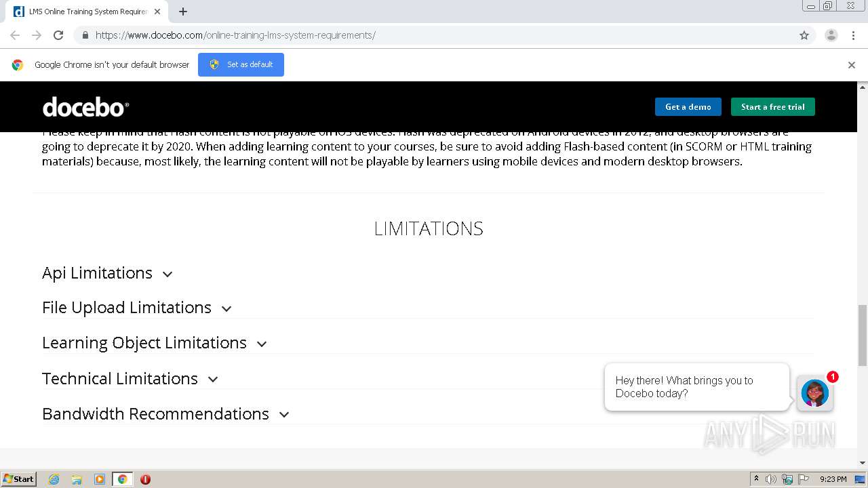The image size is (868, 488).
Task: Click the red Opera-like taskbar icon
Action: tap(145, 479)
